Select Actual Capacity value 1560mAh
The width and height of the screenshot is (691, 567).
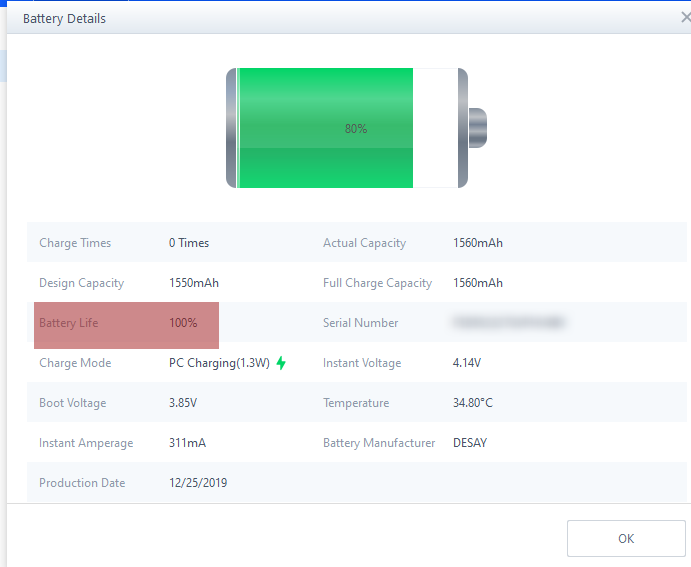pyautogui.click(x=478, y=243)
